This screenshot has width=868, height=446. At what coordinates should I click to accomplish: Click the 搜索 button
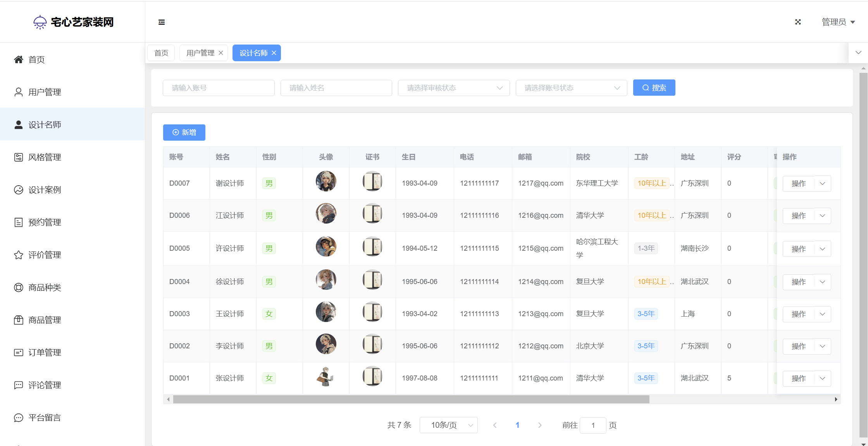654,88
